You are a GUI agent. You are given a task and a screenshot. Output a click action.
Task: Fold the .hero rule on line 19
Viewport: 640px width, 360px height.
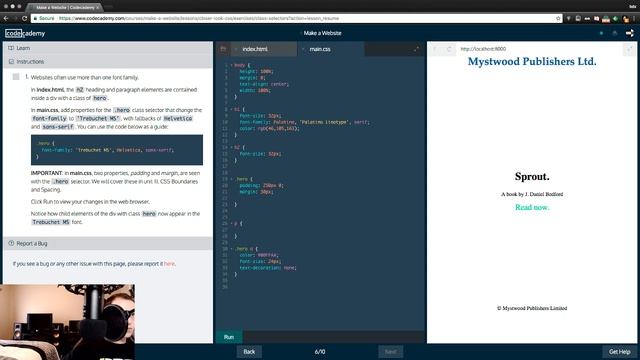point(231,179)
